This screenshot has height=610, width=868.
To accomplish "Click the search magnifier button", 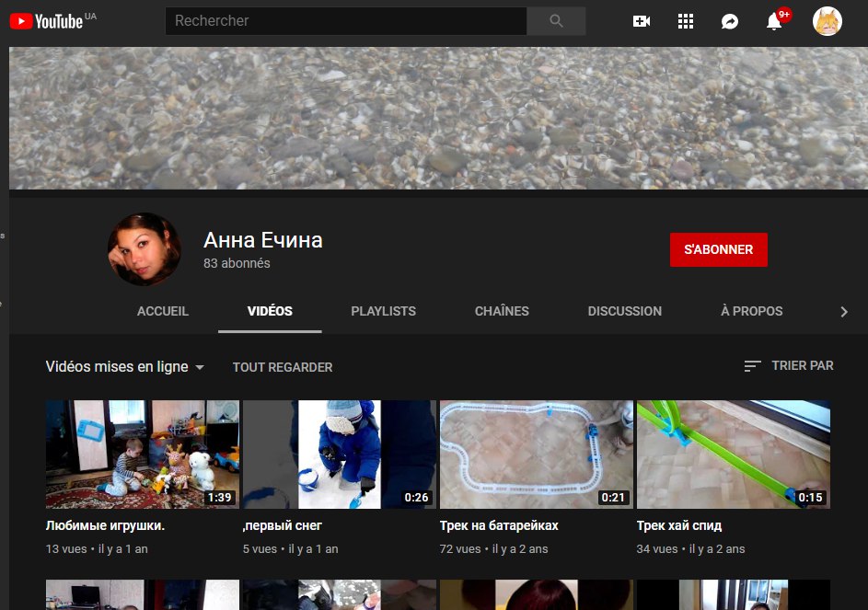I will click(556, 21).
